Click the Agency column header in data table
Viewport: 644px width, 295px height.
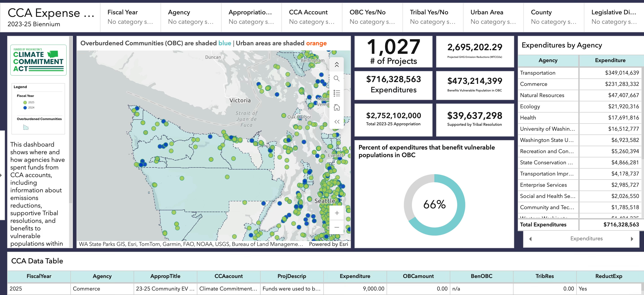102,276
